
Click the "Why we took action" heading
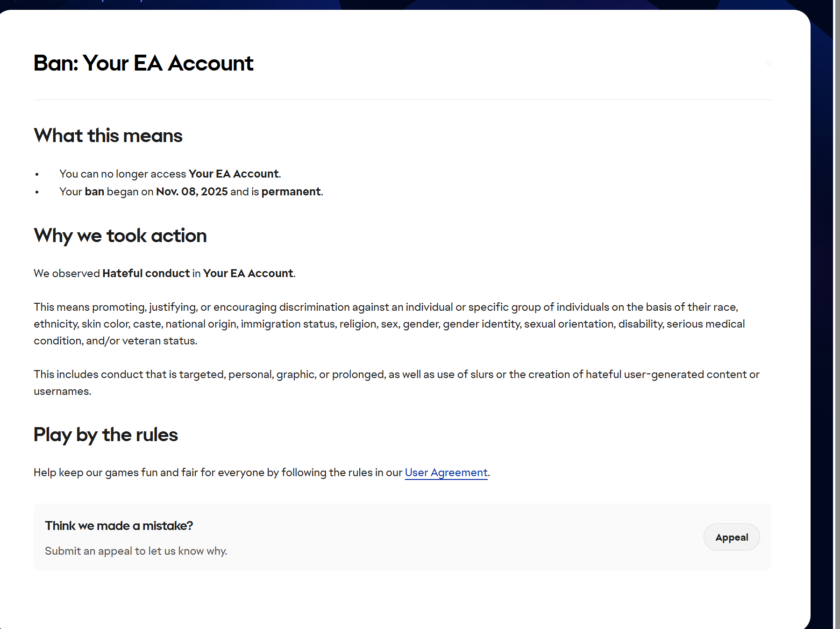120,236
